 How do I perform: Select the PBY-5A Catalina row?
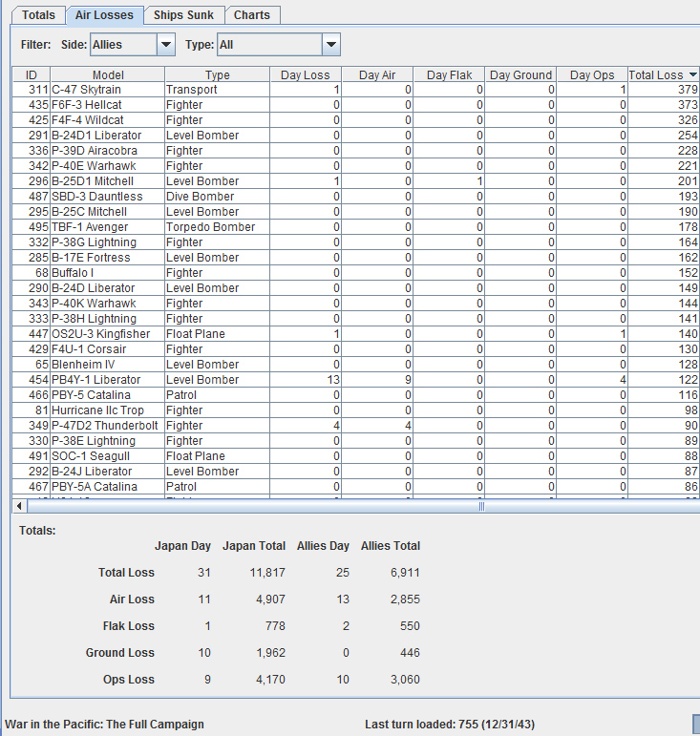click(356, 487)
